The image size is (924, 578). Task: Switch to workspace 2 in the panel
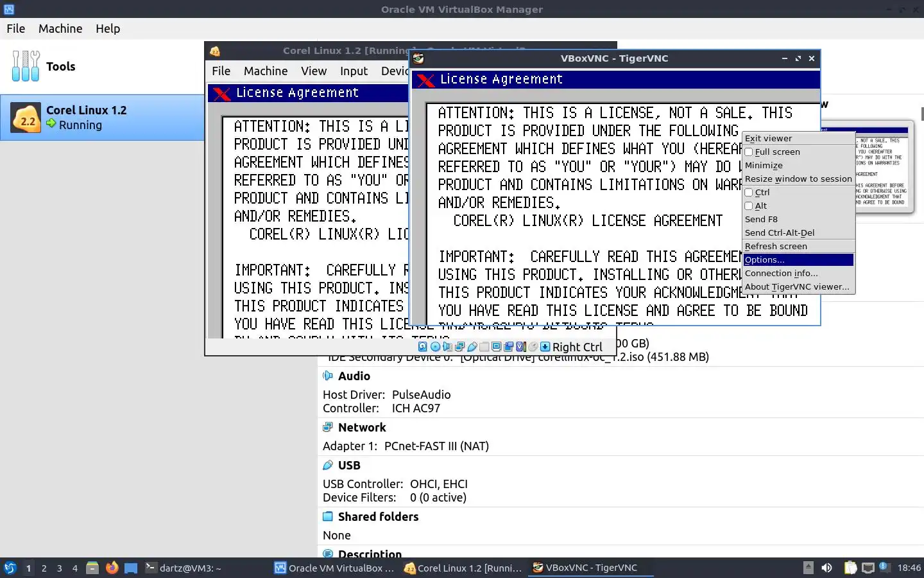click(44, 568)
